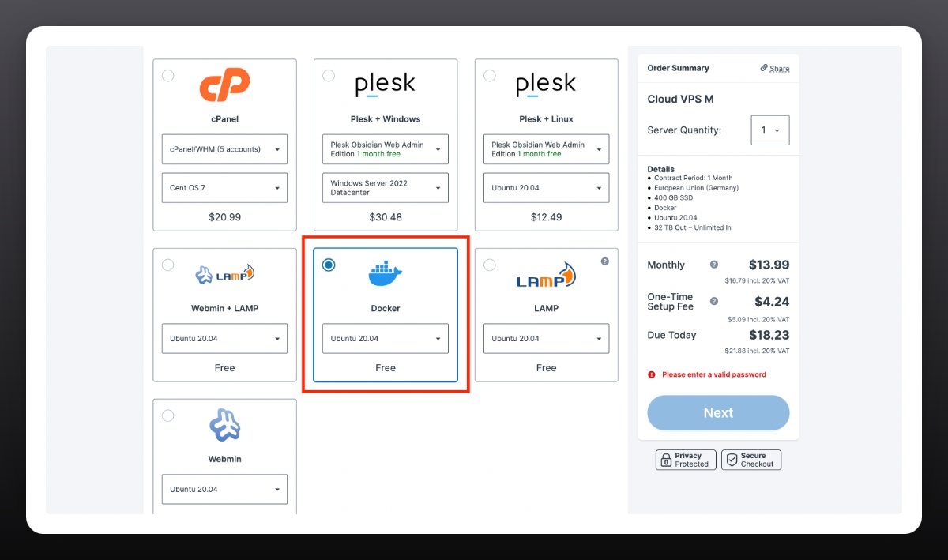
Task: Click the Share link in Order Summary
Action: (x=775, y=69)
